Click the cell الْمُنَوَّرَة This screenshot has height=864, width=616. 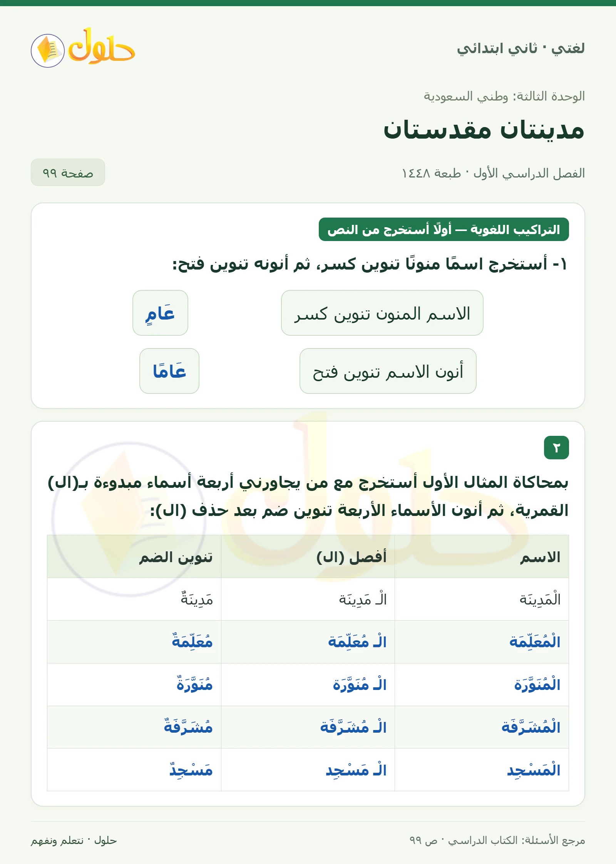(x=482, y=685)
